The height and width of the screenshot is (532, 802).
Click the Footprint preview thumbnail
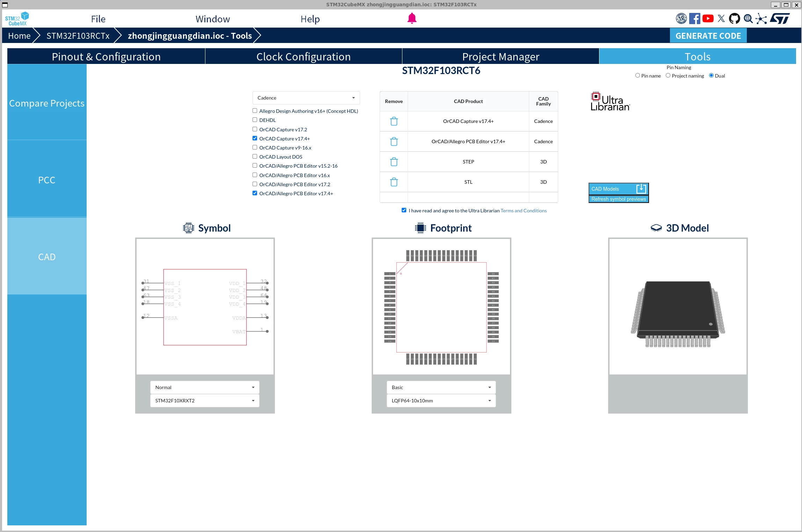[442, 307]
